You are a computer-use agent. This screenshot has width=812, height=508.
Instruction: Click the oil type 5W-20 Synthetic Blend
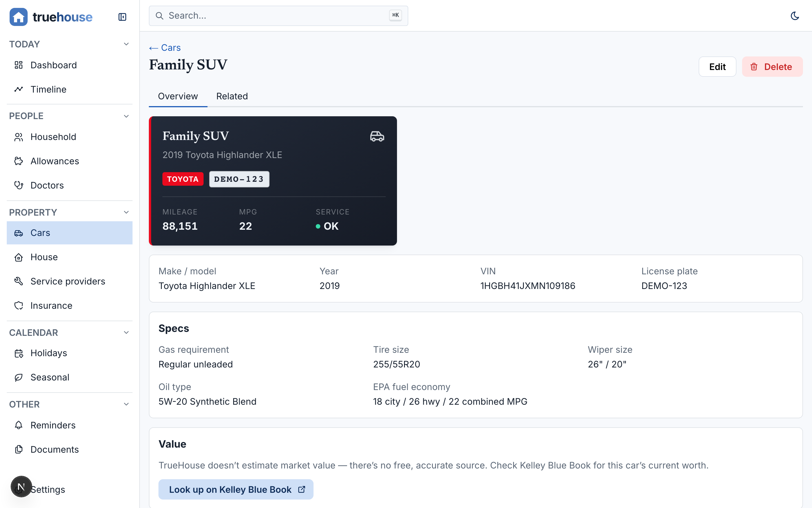207,402
